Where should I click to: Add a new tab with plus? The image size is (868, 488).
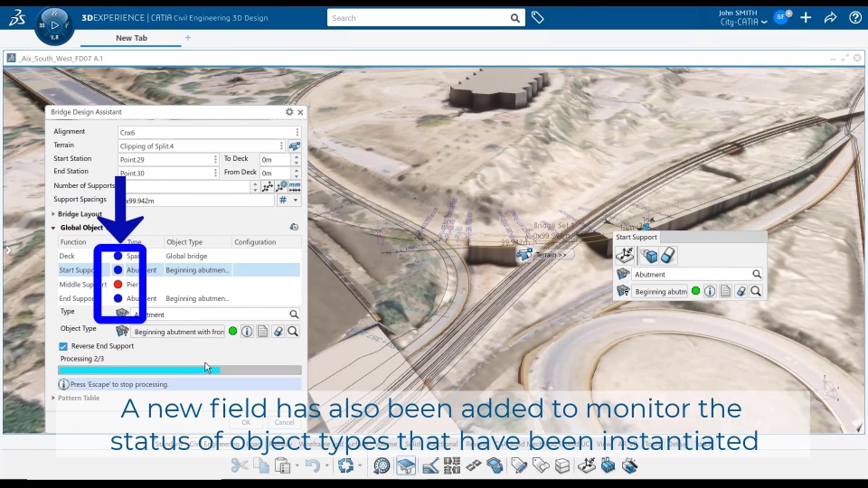pos(188,38)
